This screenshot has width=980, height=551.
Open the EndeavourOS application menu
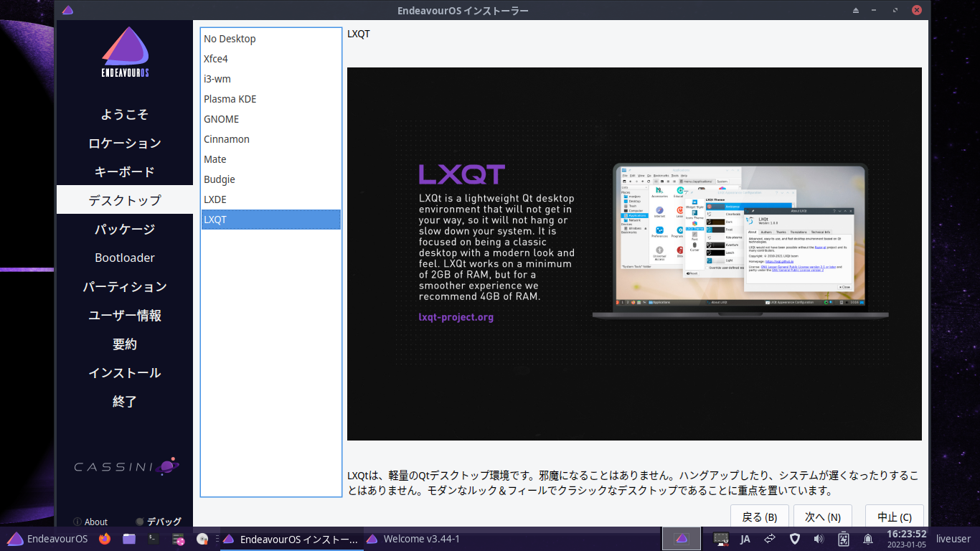(47, 539)
